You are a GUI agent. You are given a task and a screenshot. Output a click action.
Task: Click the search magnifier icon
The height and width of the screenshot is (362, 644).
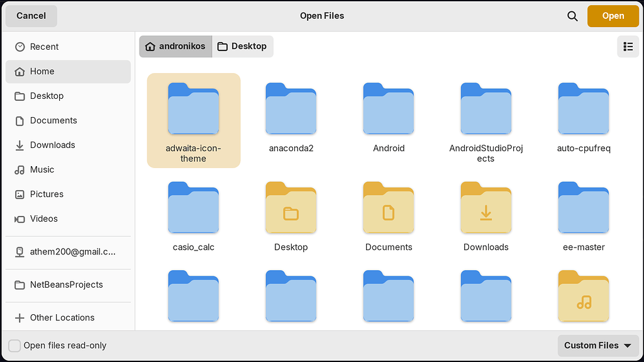572,16
